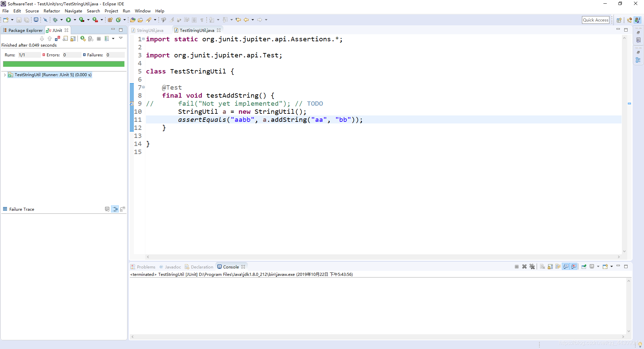Click the Quick Access field
The height and width of the screenshot is (349, 644).
pyautogui.click(x=595, y=20)
